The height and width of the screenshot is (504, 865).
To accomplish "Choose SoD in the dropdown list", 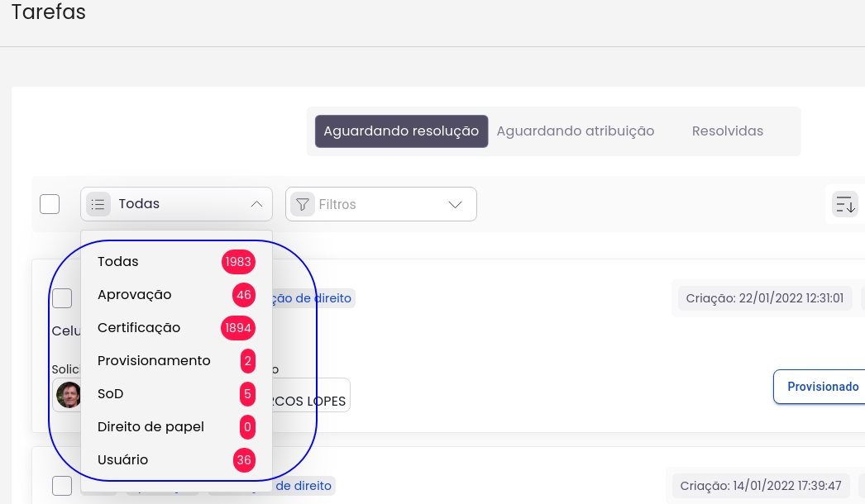I will pos(110,394).
